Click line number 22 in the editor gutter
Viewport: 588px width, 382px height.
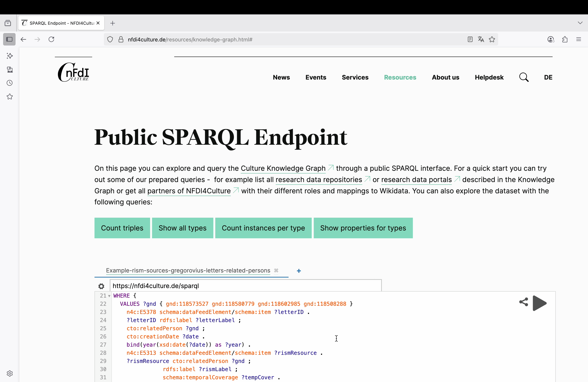103,304
